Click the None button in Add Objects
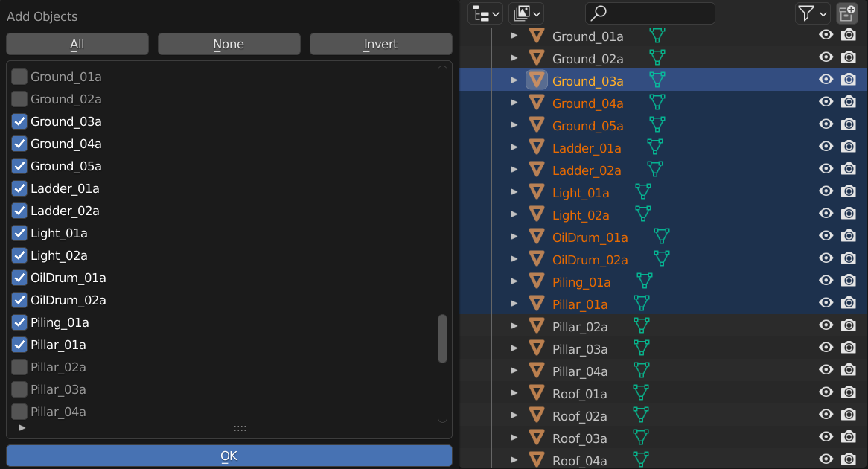 tap(229, 44)
